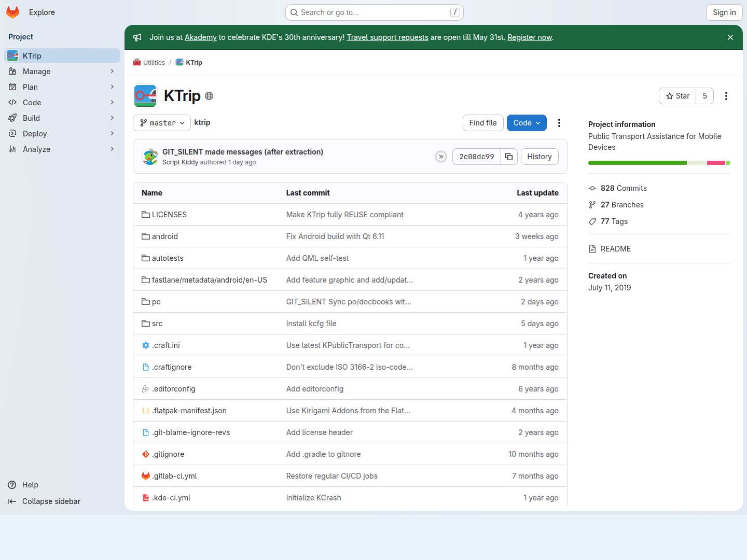Image resolution: width=747 pixels, height=560 pixels.
Task: Click the Register now link
Action: point(530,37)
